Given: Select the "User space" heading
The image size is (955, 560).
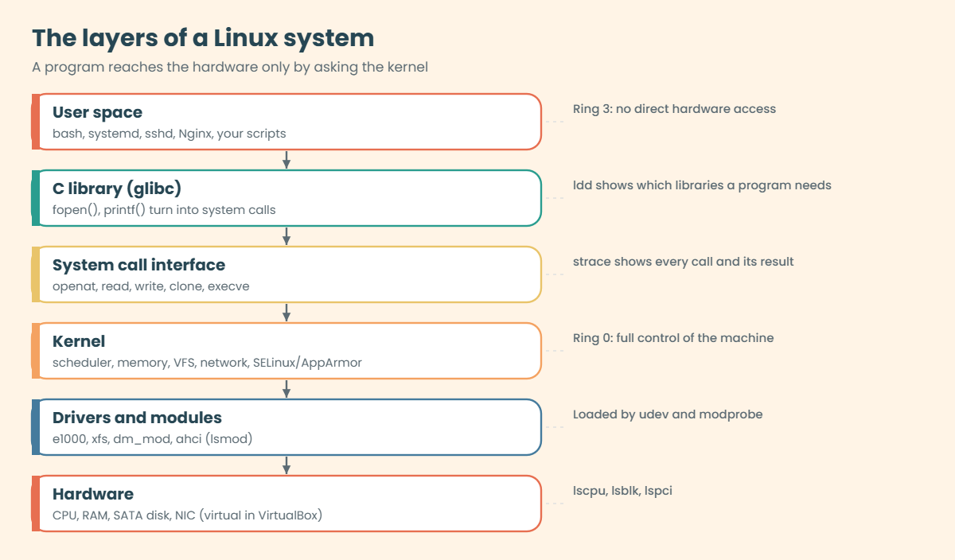Looking at the screenshot, I should [97, 112].
